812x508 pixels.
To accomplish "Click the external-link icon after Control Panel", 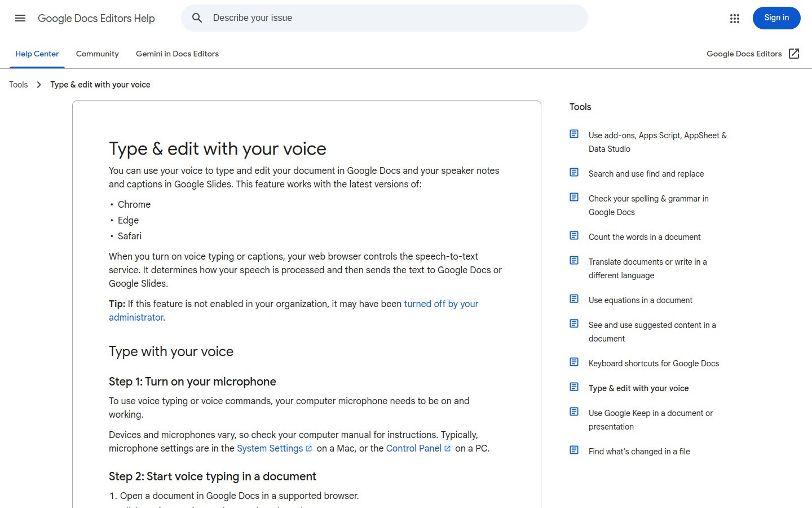I will click(447, 448).
